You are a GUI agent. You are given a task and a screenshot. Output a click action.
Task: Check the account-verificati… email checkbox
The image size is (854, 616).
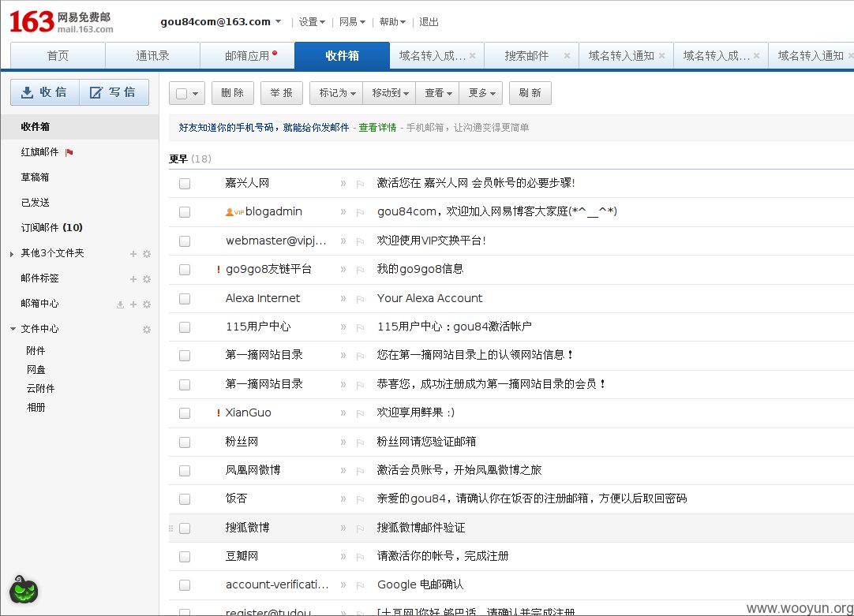pos(185,585)
